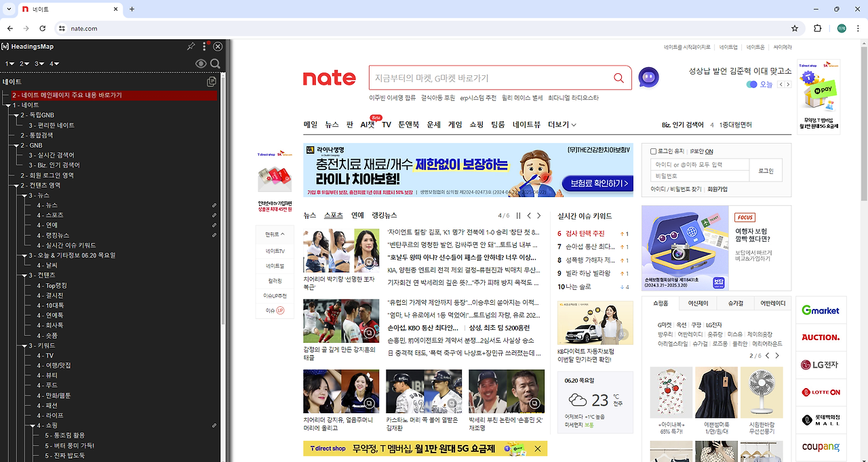The image size is (868, 462).
Task: Open 아이디 / 비밀번호 찾기 link
Action: point(676,190)
